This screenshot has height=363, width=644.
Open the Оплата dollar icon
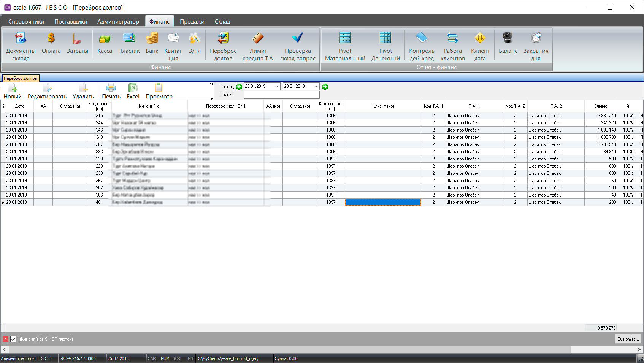click(x=51, y=43)
